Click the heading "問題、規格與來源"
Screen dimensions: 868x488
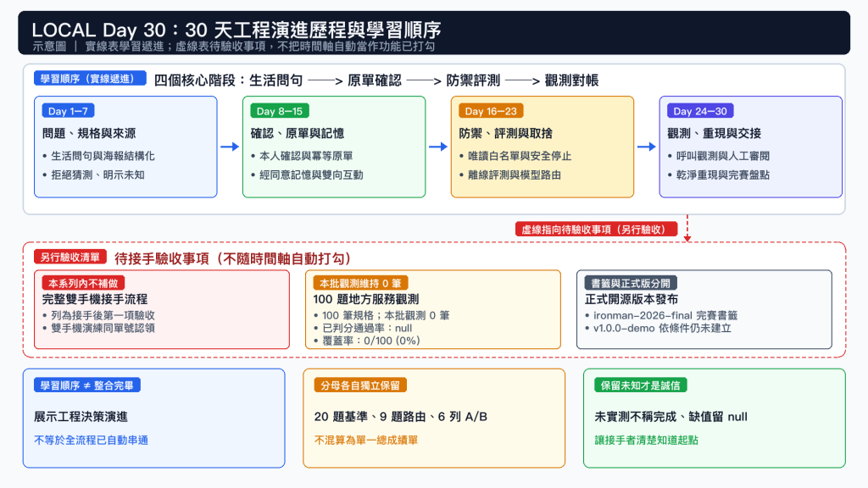pyautogui.click(x=88, y=133)
